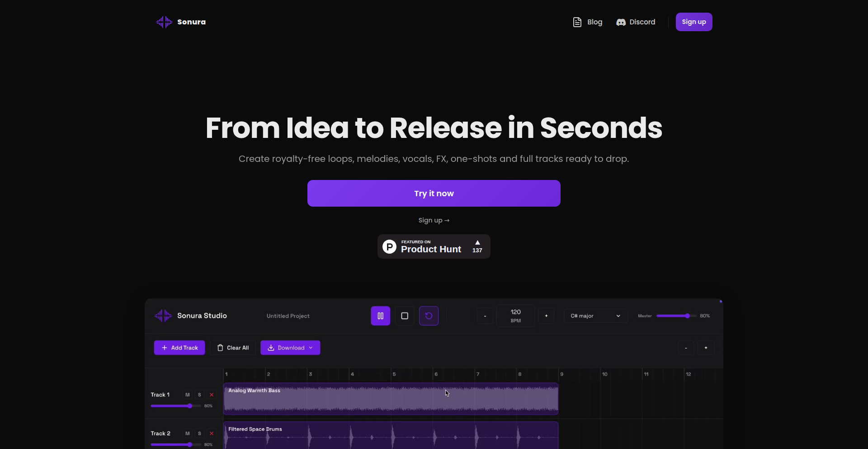Screen dimensions: 868x449
Task: Click the Discord logo icon
Action: pyautogui.click(x=621, y=22)
